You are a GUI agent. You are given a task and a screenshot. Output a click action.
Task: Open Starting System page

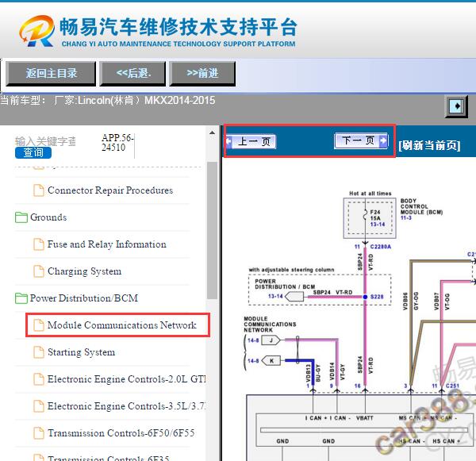82,352
